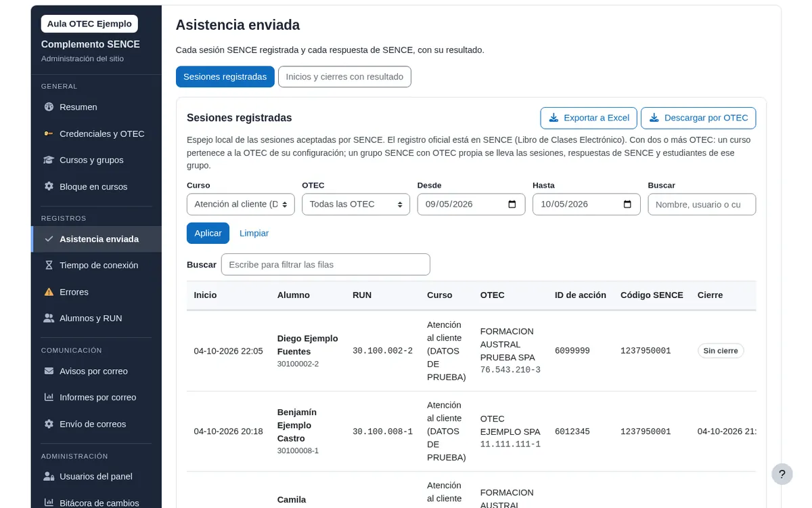Click the RUN column header

pos(362,295)
